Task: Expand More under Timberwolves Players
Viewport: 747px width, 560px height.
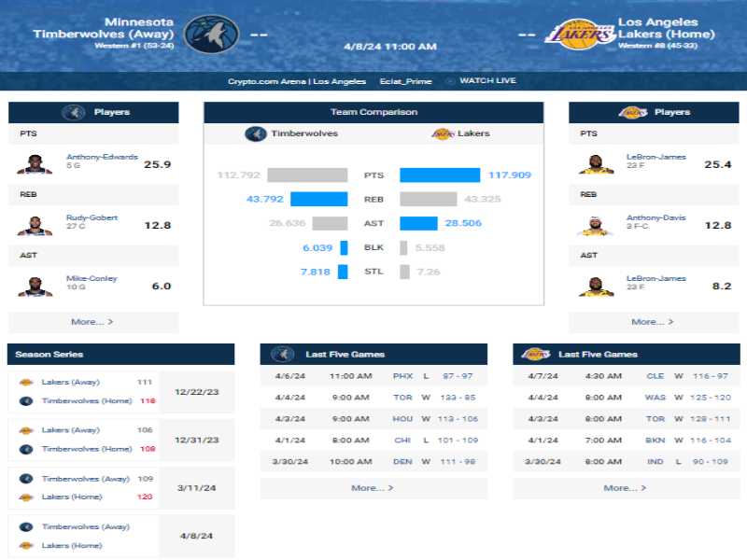Action: click(92, 322)
